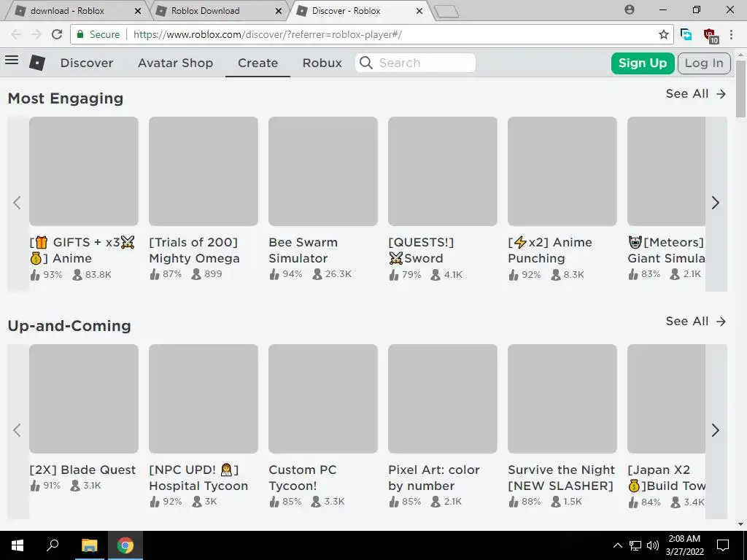This screenshot has width=747, height=560.
Task: Open the [QUESTS!] Sword game thumbnail
Action: (443, 171)
